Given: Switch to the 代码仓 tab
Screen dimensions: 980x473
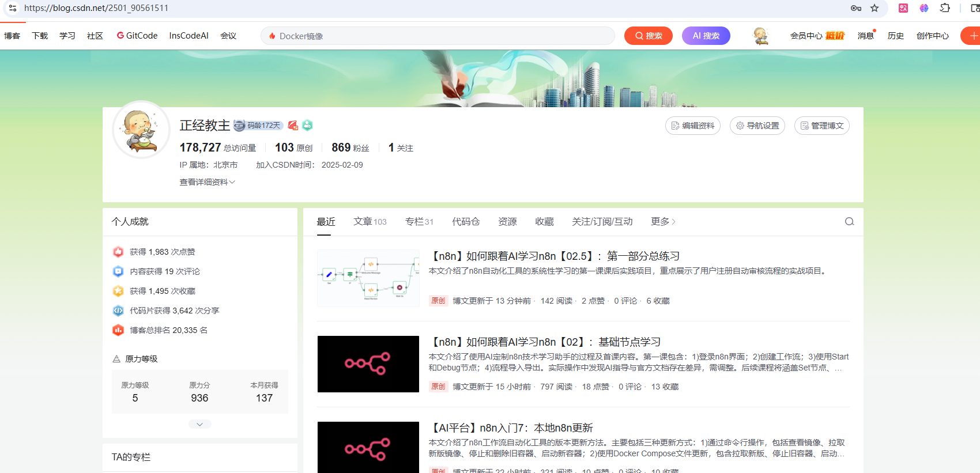Looking at the screenshot, I should click(x=466, y=222).
